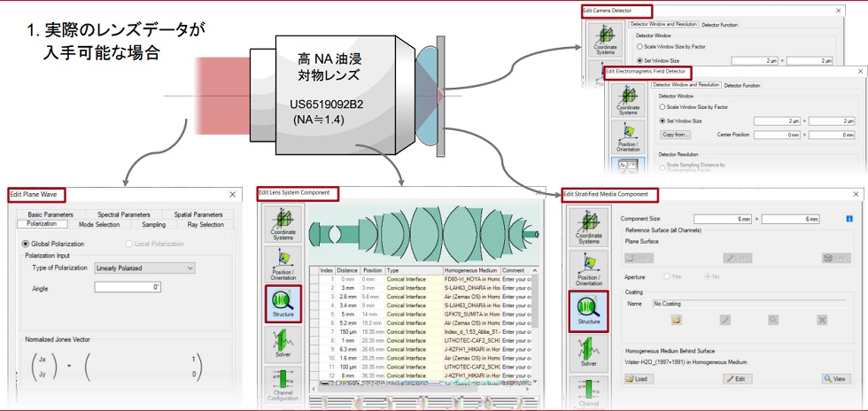Switch to Ray Selection tab
This screenshot has height=411, width=868.
tap(205, 224)
